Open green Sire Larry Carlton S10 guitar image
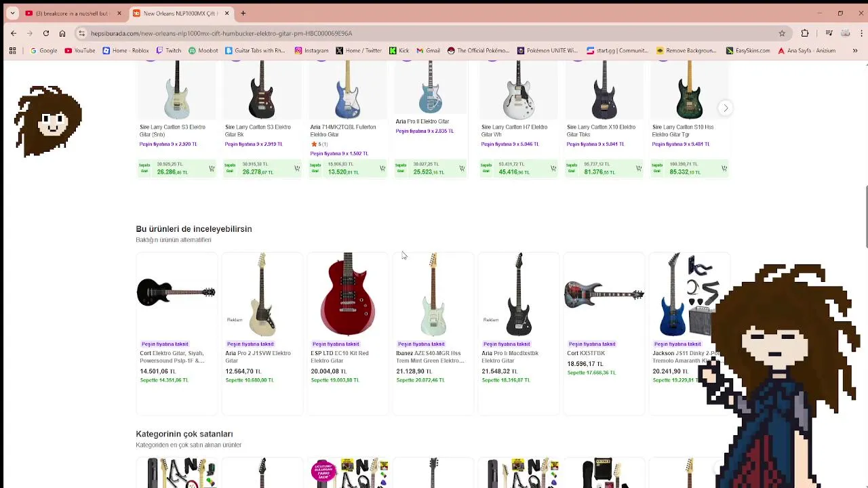The height and width of the screenshot is (488, 868). (689, 90)
